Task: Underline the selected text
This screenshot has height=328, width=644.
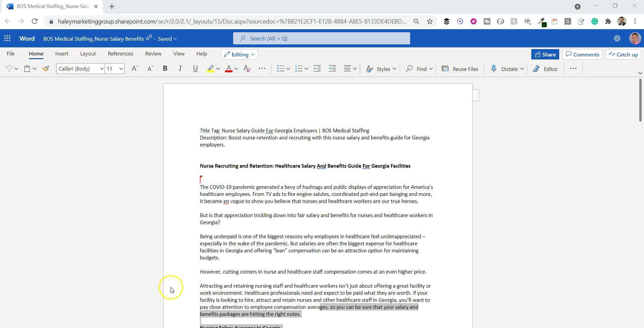Action: pos(195,69)
